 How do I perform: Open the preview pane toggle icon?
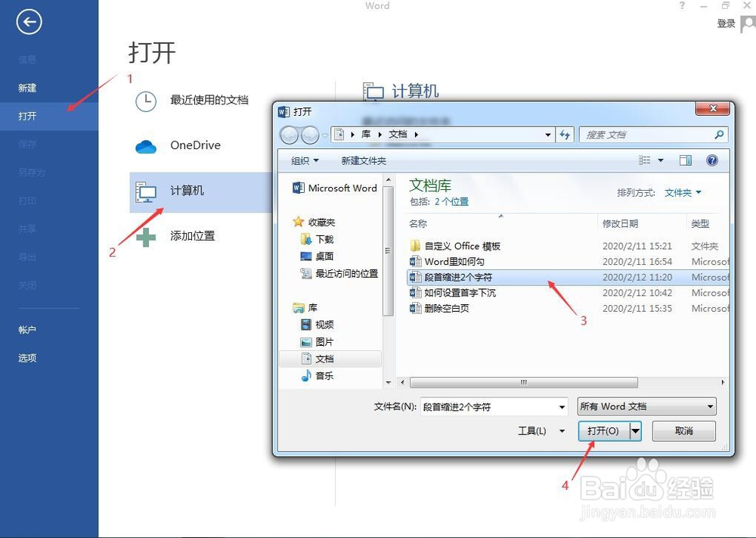[686, 160]
